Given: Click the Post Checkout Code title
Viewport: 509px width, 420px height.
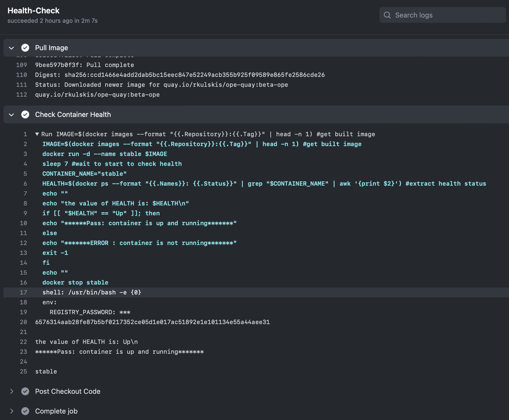Looking at the screenshot, I should (x=68, y=391).
